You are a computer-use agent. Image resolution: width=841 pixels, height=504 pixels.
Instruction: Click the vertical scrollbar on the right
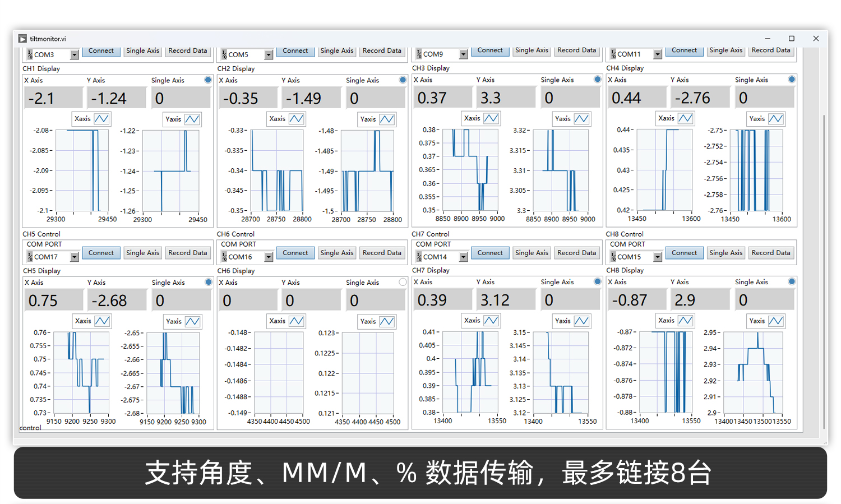tap(824, 269)
